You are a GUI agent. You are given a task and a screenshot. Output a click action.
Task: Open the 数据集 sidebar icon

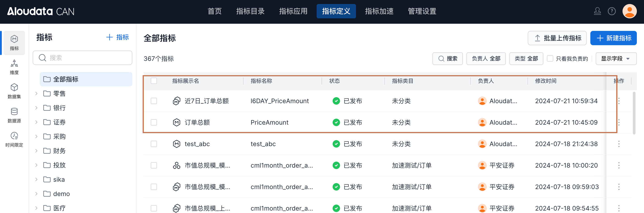pyautogui.click(x=14, y=91)
